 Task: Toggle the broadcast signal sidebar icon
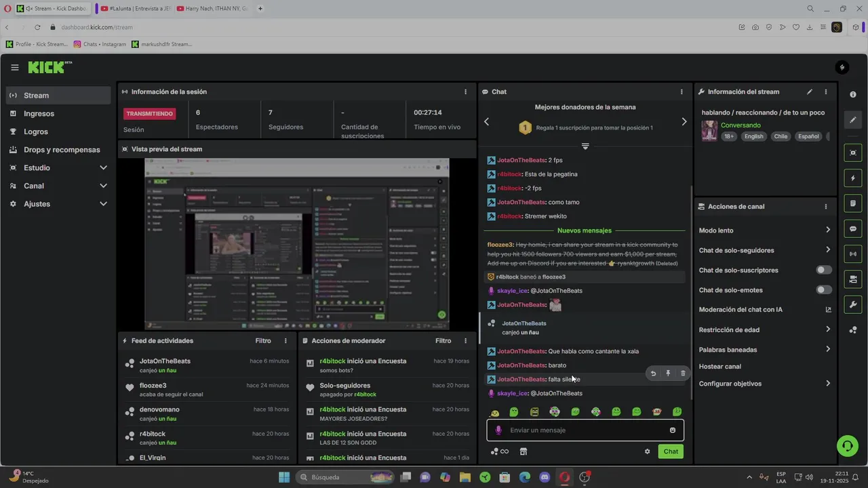(853, 254)
